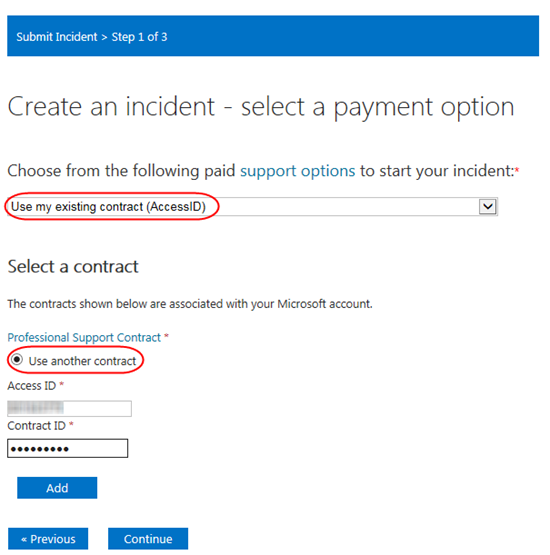Click the 'Contract ID' field label
Viewport: 550px width, 555px height.
click(36, 426)
